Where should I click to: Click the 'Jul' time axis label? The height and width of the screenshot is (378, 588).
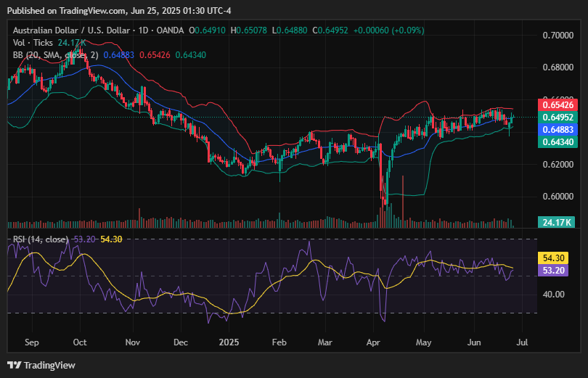(523, 342)
